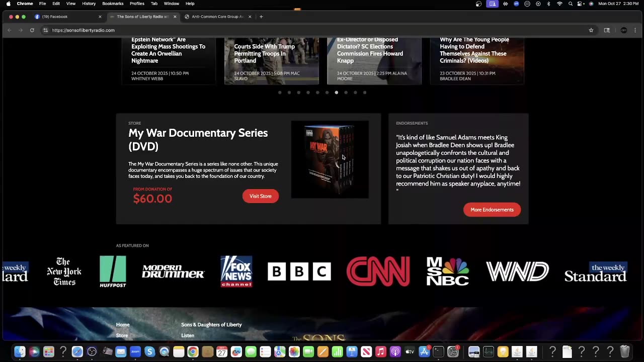Click the BBC logo

click(299, 271)
